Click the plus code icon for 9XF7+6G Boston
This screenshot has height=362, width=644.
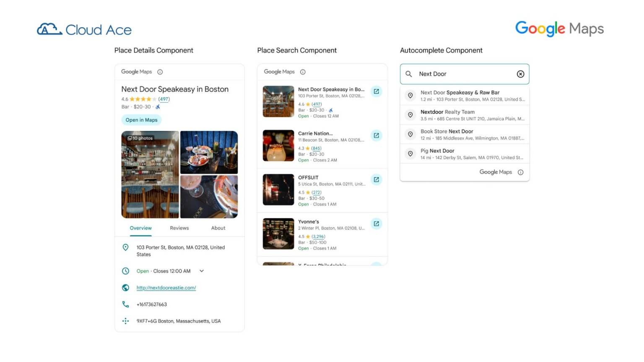pos(126,321)
